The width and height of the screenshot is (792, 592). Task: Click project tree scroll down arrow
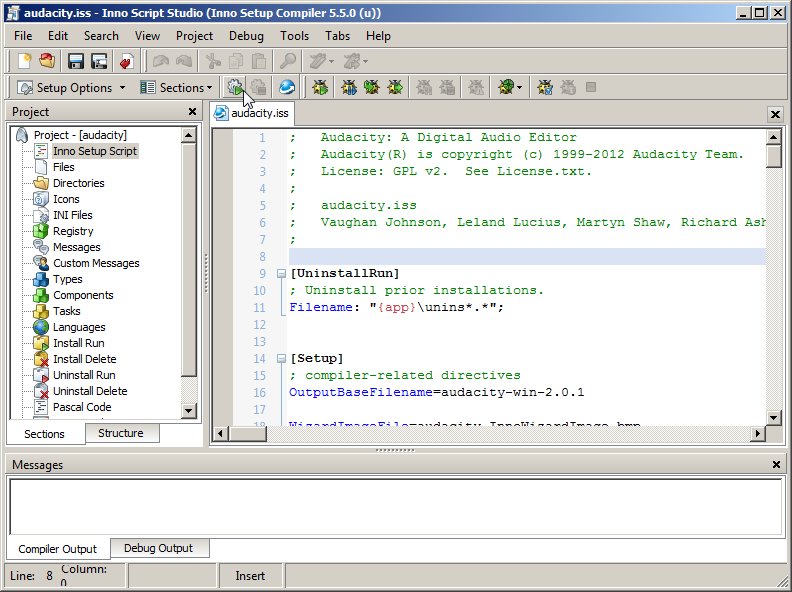189,410
